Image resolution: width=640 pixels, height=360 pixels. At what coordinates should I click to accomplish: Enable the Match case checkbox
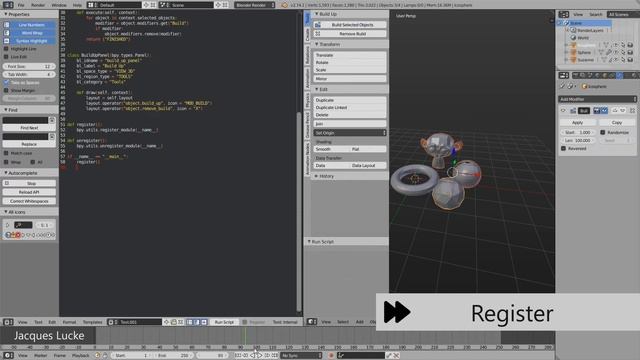pyautogui.click(x=6, y=153)
